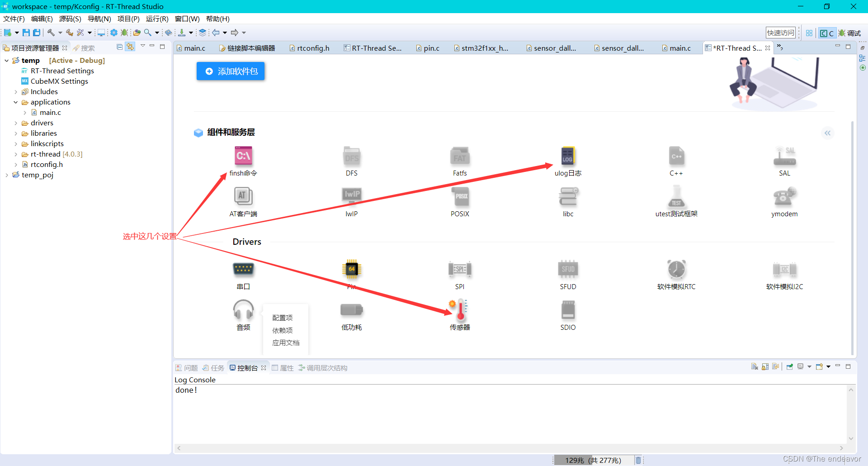Click the search magnifier toolbar icon
The width and height of the screenshot is (868, 466).
coord(148,33)
